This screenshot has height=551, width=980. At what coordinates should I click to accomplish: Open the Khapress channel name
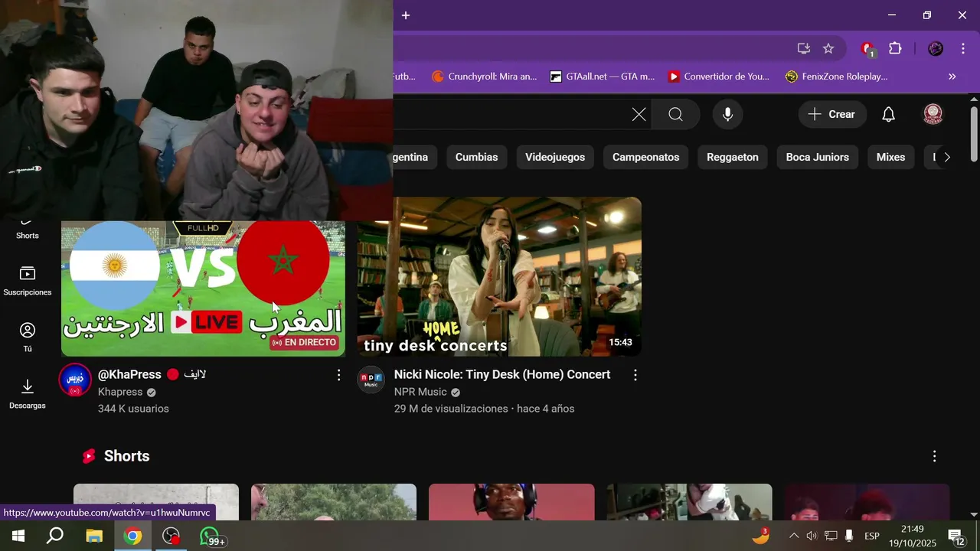point(120,392)
